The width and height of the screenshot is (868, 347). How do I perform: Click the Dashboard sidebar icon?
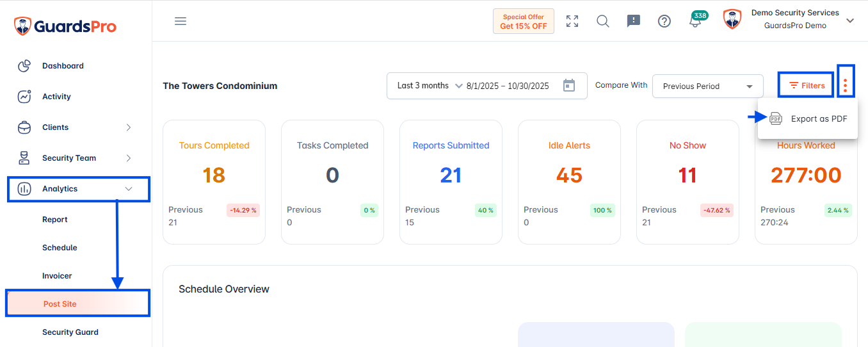pos(24,66)
